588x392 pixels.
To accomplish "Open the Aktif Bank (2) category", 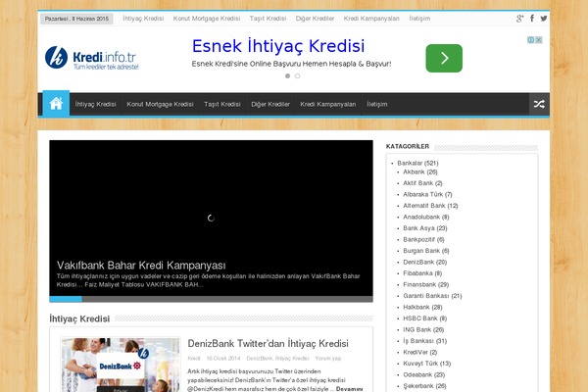I will [422, 183].
